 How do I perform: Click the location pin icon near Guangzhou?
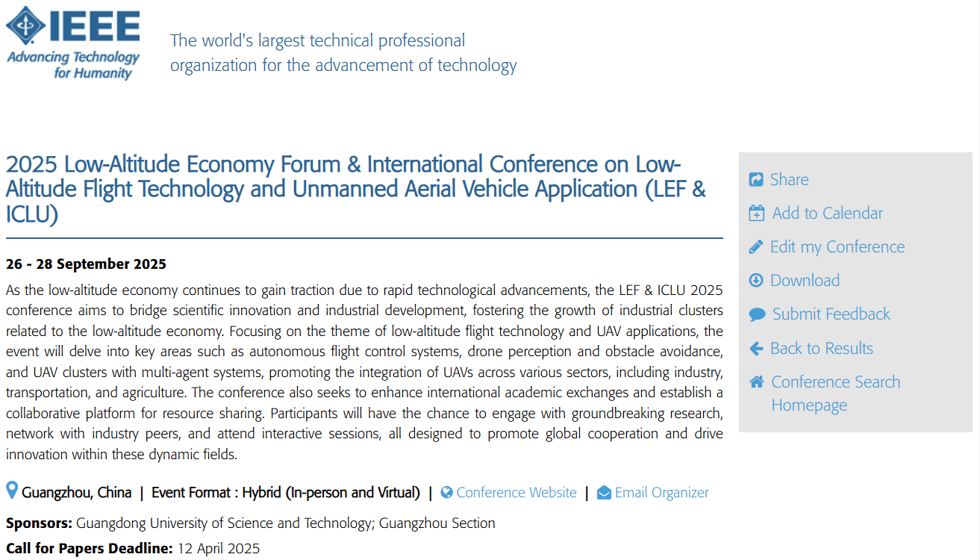pos(12,491)
